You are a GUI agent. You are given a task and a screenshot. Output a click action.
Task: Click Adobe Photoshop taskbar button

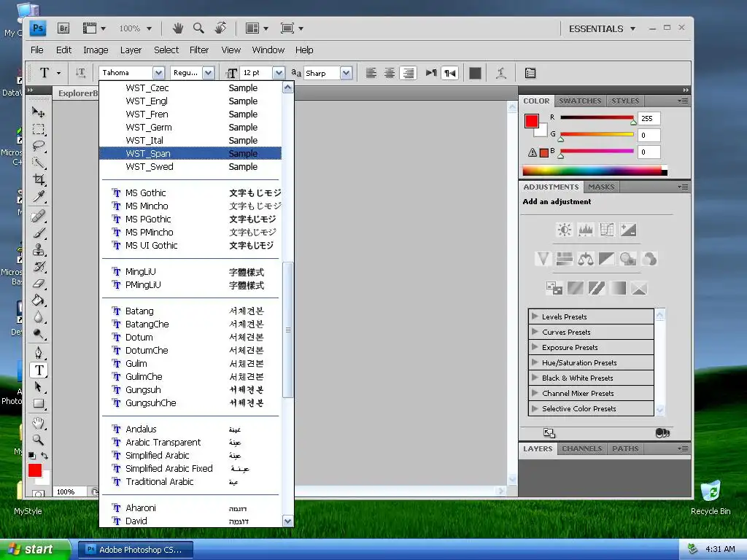(x=135, y=550)
